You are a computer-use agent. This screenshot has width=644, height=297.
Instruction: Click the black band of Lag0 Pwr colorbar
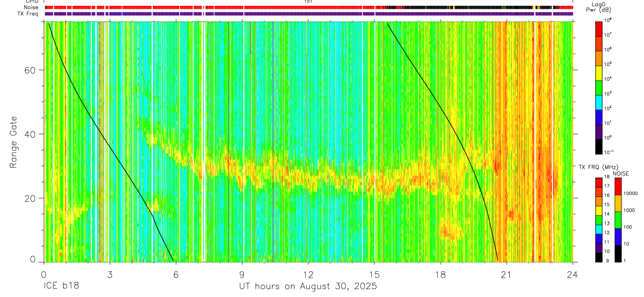(x=598, y=146)
